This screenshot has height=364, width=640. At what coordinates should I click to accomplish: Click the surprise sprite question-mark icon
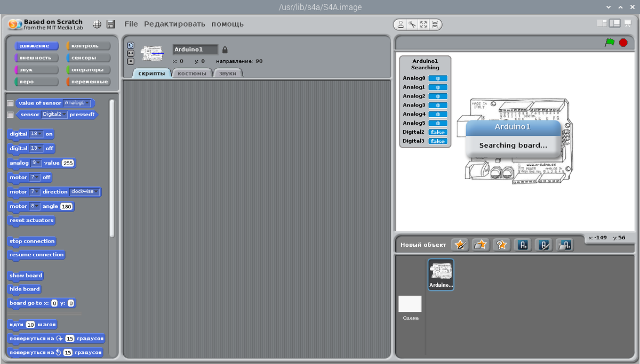click(x=501, y=245)
